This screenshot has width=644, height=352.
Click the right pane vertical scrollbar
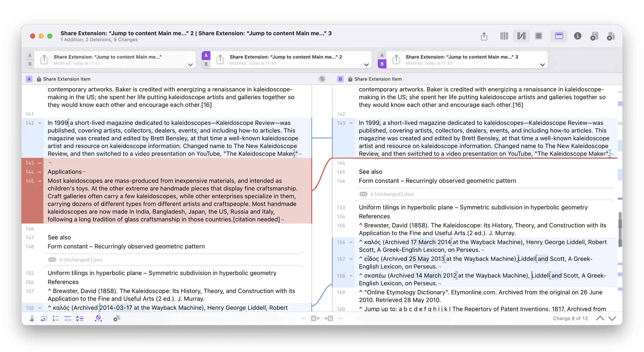(620, 229)
